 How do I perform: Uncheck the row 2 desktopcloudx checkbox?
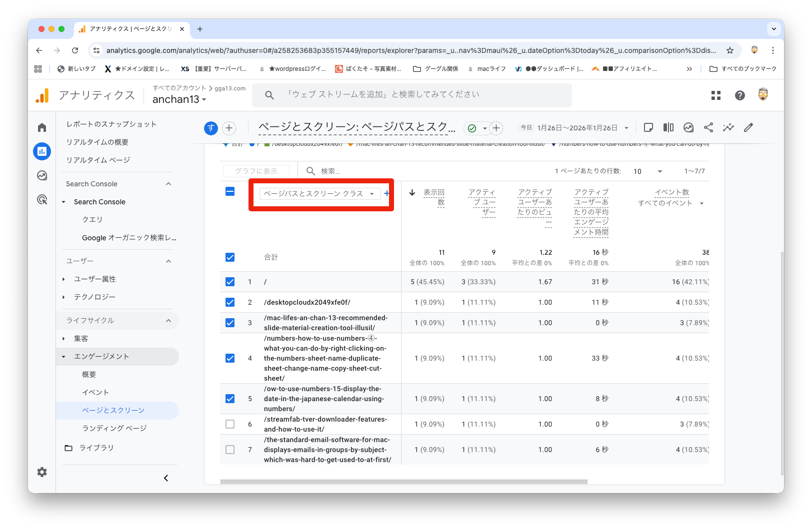pos(230,302)
